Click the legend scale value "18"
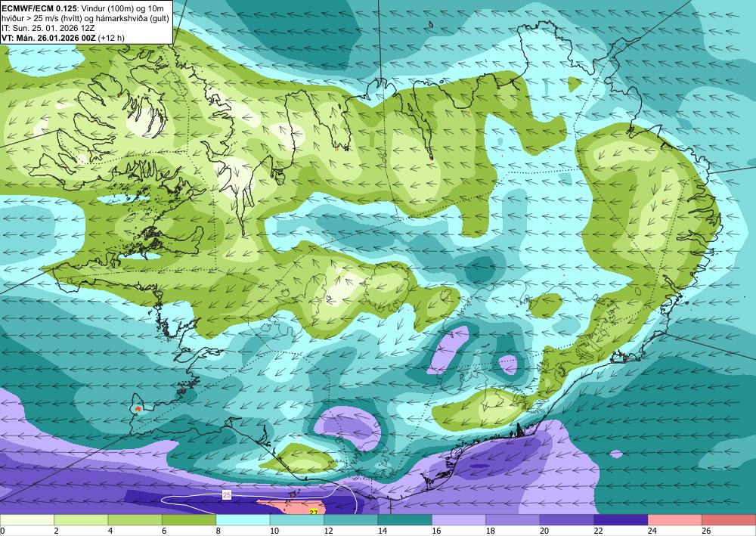Viewport: 756px width, 536px height. coord(491,531)
